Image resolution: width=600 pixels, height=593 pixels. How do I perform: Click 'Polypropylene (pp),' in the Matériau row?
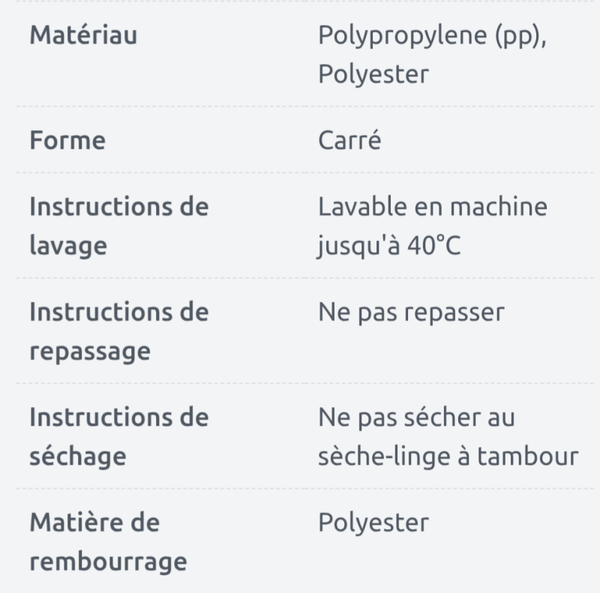(432, 36)
